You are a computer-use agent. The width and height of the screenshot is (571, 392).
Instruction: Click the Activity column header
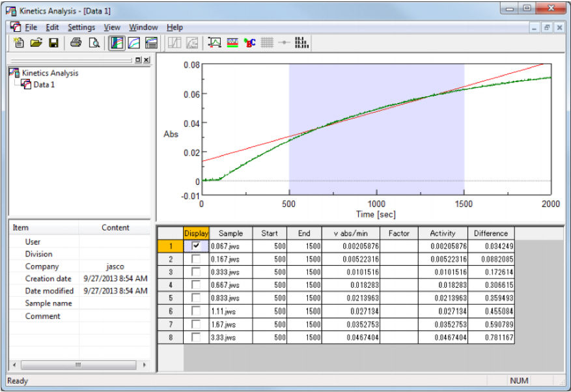pos(443,233)
